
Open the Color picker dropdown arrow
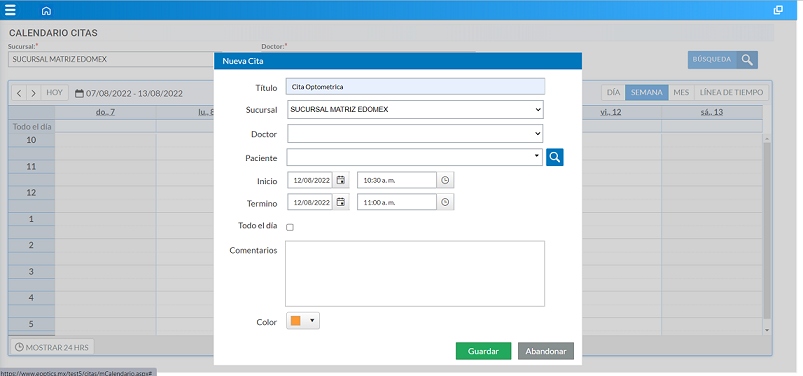tap(312, 321)
